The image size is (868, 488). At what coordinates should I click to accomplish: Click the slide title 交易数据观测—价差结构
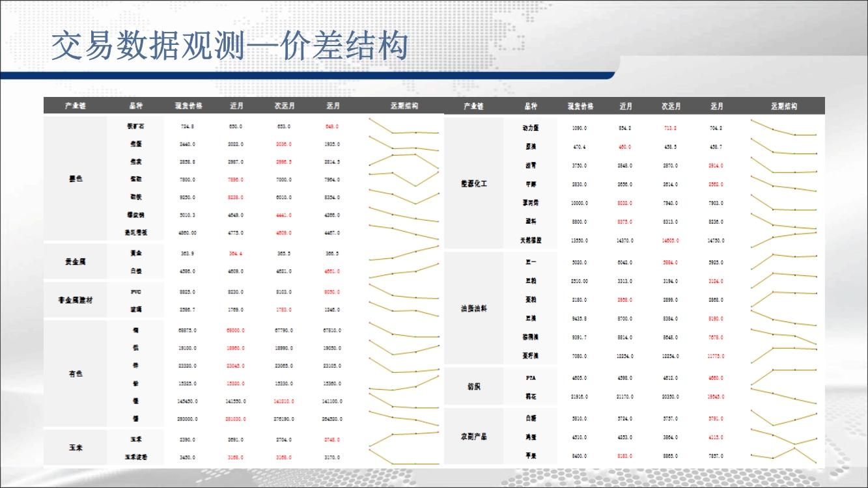pyautogui.click(x=230, y=46)
